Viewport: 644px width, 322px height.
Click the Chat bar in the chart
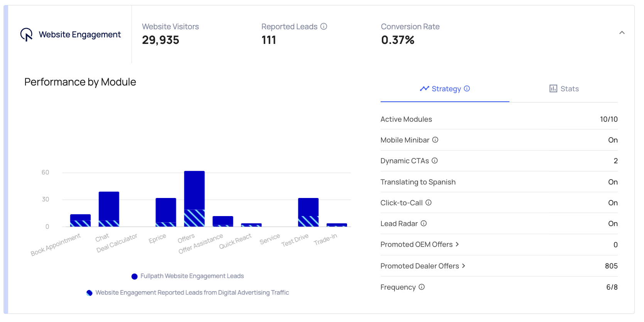click(109, 206)
